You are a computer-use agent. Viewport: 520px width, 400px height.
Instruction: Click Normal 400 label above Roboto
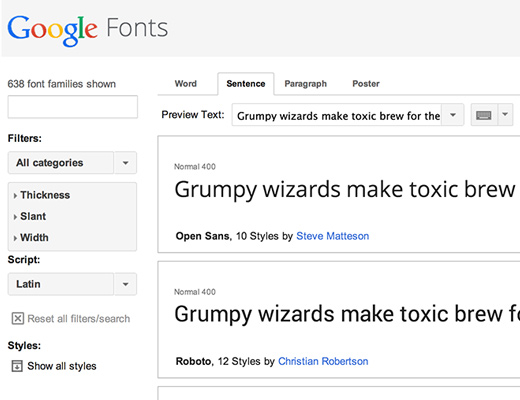click(195, 292)
